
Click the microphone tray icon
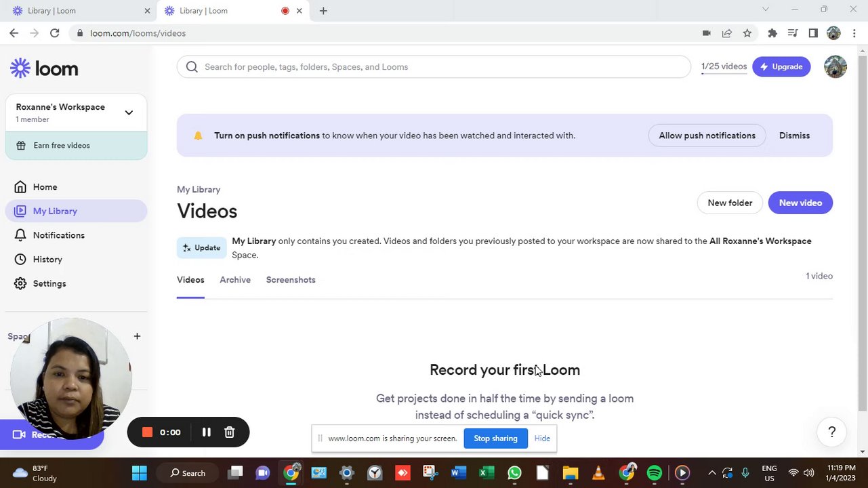pyautogui.click(x=745, y=473)
